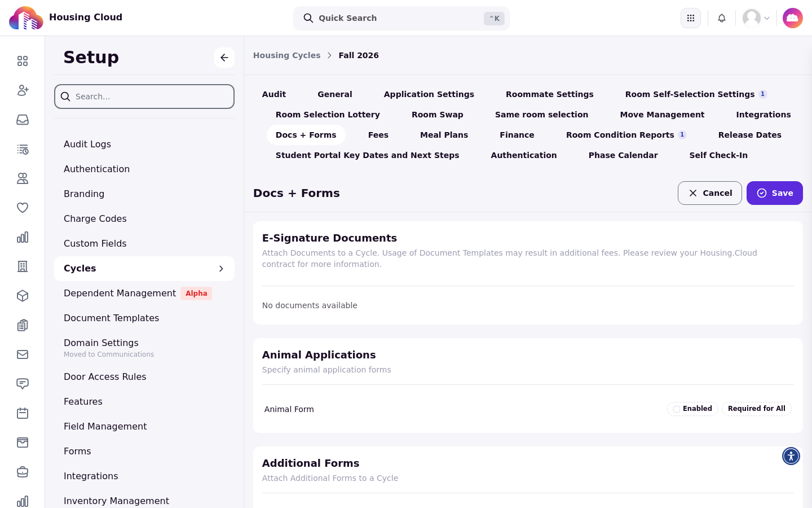Open Branding in Setup menu
Image resolution: width=812 pixels, height=508 pixels.
coord(144,194)
